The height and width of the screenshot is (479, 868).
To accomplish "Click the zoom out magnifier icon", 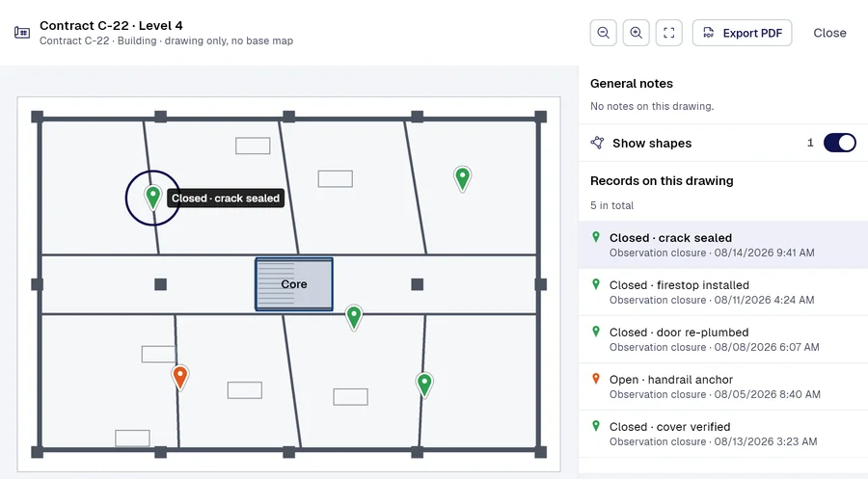I will 603,33.
